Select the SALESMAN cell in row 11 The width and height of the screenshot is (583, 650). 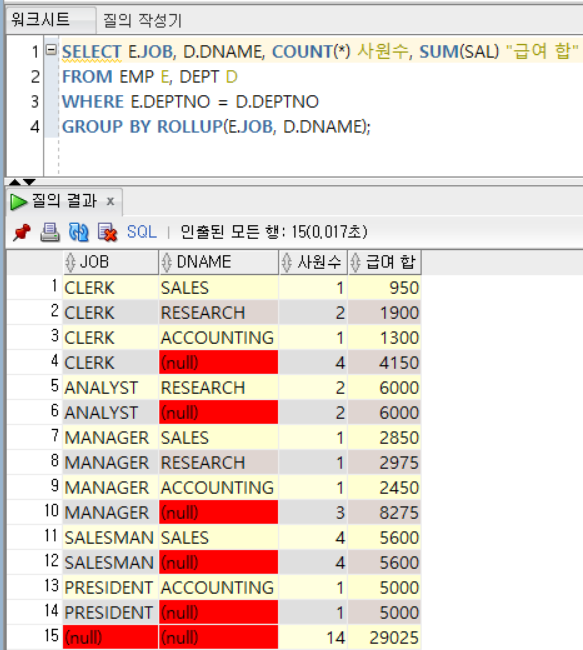111,538
